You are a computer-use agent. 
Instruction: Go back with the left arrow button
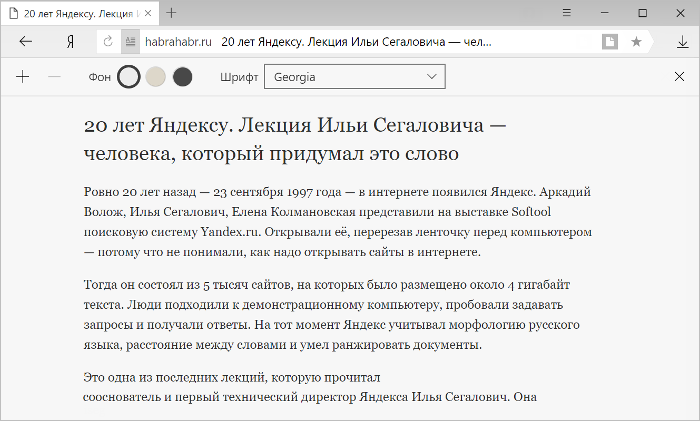[x=25, y=42]
